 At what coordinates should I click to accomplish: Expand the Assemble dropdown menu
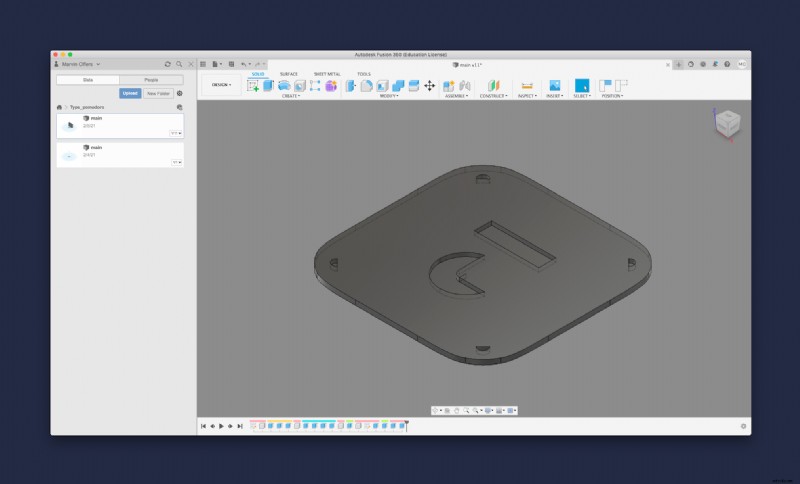pos(456,96)
